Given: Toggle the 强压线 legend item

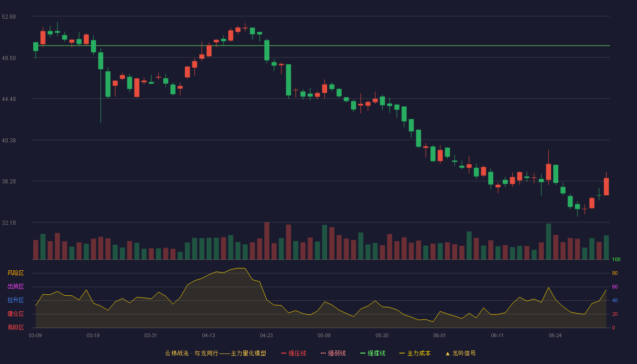Looking at the screenshot, I should coord(293,353).
